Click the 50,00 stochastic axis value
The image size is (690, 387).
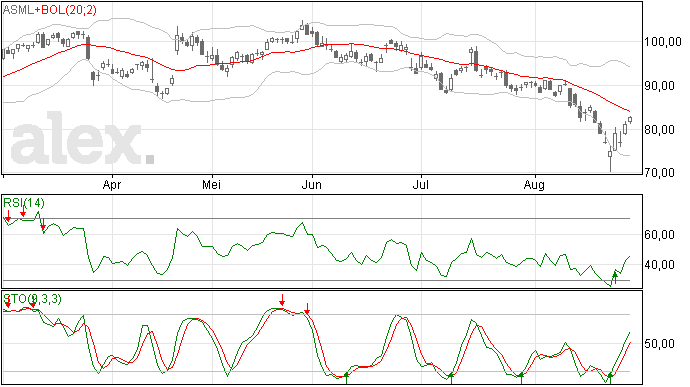click(659, 343)
